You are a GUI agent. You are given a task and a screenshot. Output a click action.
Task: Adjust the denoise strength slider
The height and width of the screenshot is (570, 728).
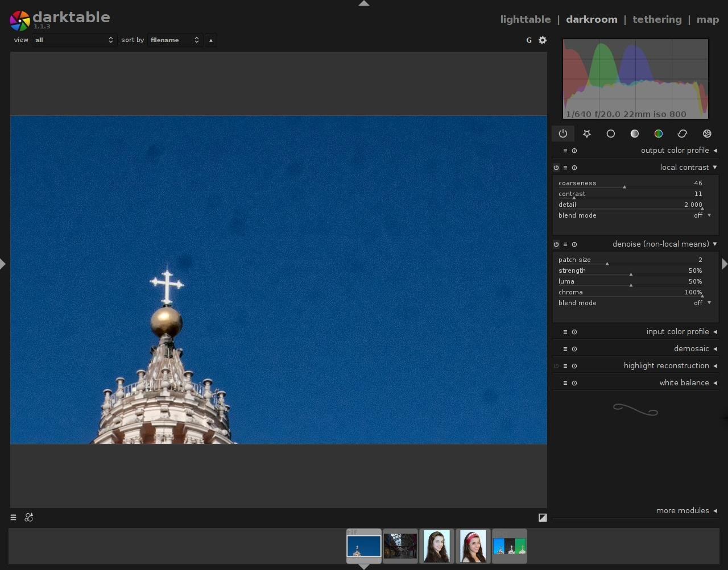(631, 271)
